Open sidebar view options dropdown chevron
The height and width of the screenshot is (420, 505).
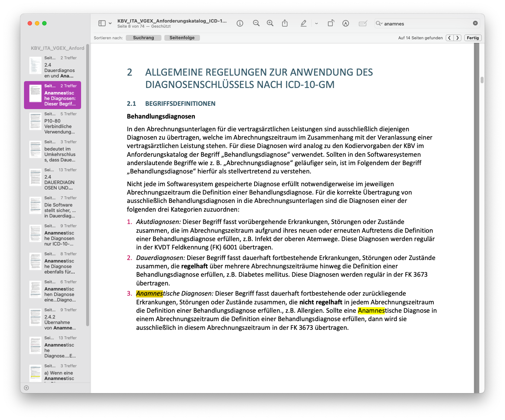pos(110,23)
